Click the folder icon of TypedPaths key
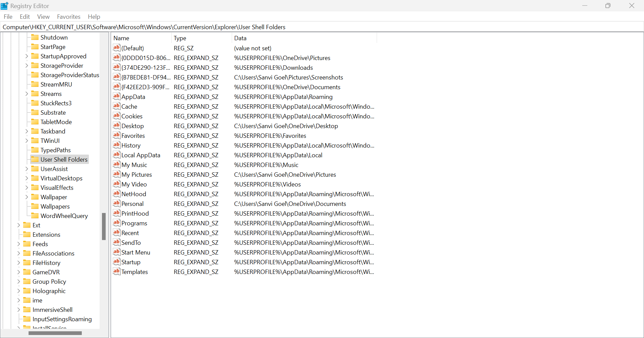Image resolution: width=644 pixels, height=338 pixels. point(35,150)
